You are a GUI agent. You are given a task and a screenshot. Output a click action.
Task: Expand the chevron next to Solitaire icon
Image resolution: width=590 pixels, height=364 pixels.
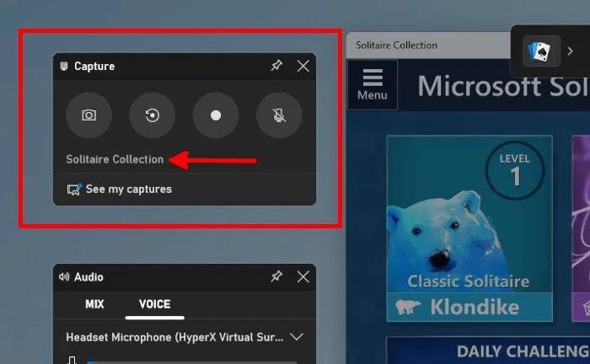coord(570,51)
